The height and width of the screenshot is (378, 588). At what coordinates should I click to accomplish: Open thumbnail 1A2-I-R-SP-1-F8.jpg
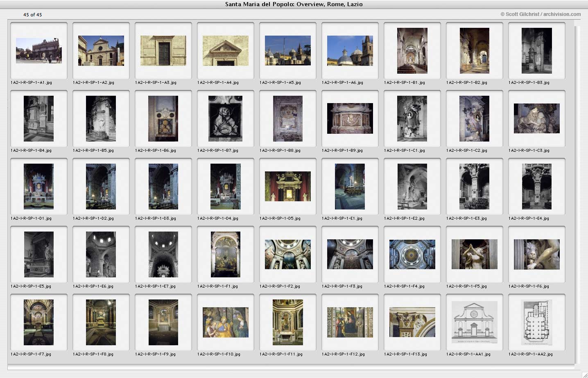tap(101, 322)
